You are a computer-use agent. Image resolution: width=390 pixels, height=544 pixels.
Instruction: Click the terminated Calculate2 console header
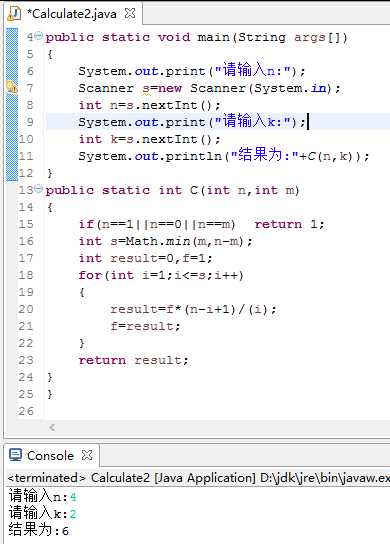coord(198,478)
